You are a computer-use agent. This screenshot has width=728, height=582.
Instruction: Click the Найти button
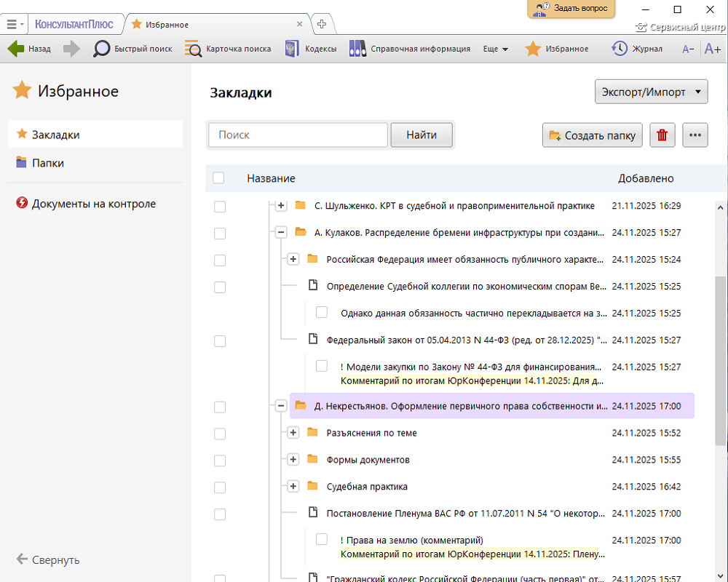(x=422, y=135)
